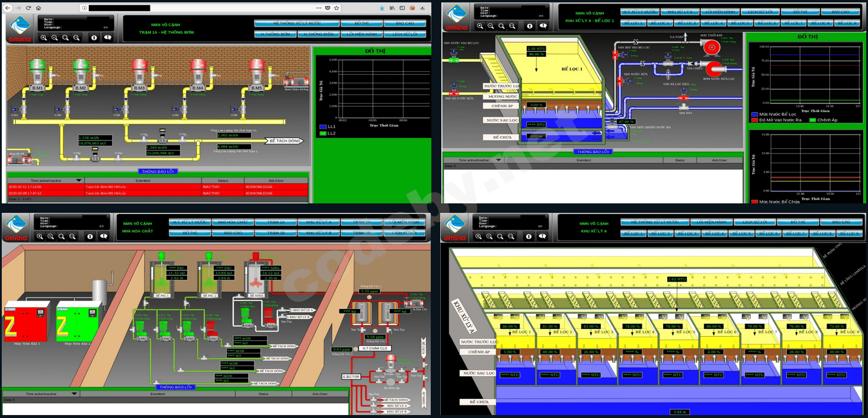Click the green Máy Nén Khí 2 compressor
The height and width of the screenshot is (418, 868).
pos(78,321)
